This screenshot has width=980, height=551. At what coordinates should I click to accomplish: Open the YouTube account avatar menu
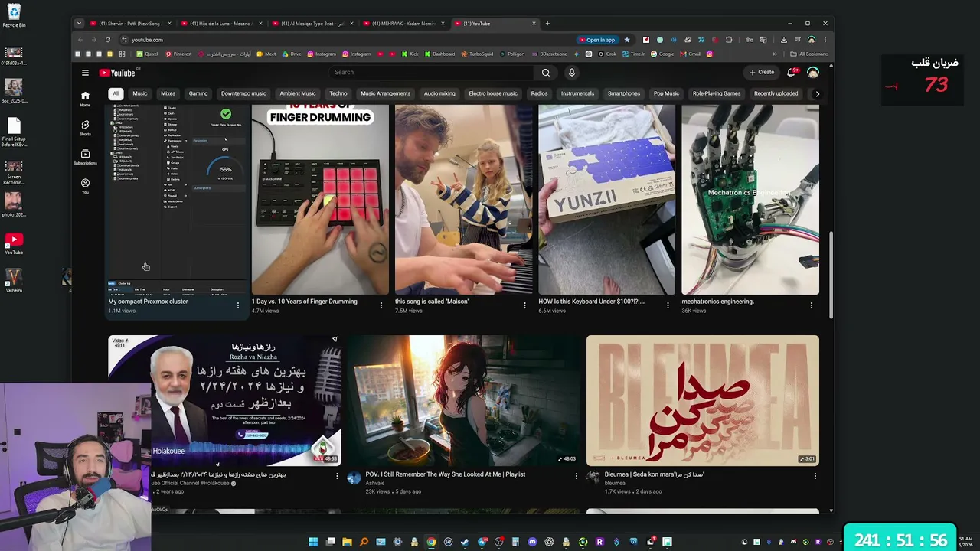click(x=813, y=73)
